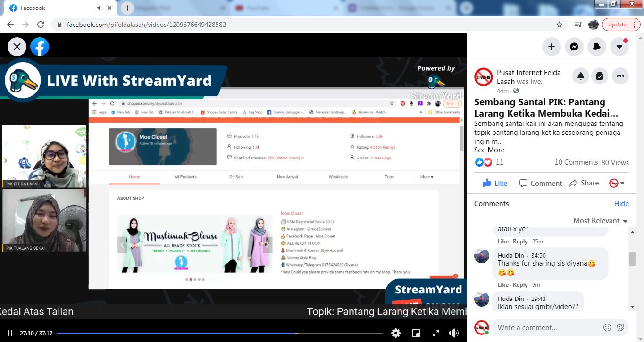644x342 pixels.
Task: Click in the Write a comment field
Action: (547, 328)
